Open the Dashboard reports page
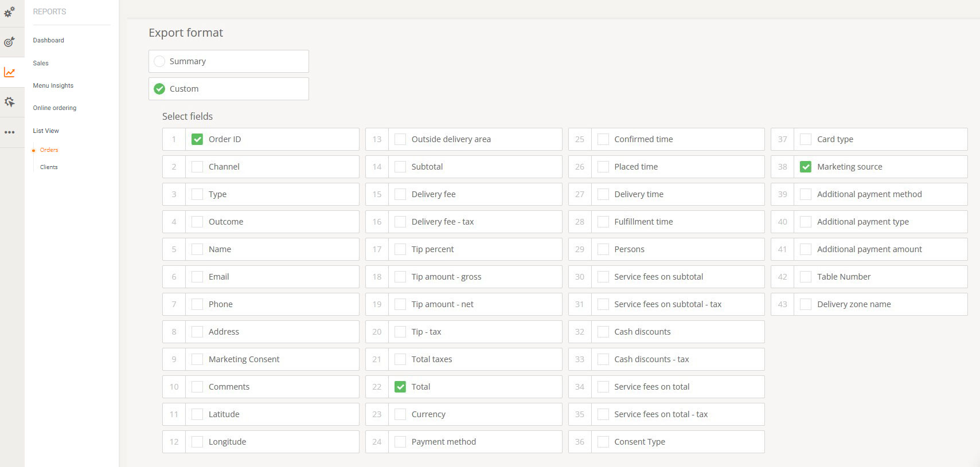This screenshot has width=980, height=467. (x=48, y=40)
